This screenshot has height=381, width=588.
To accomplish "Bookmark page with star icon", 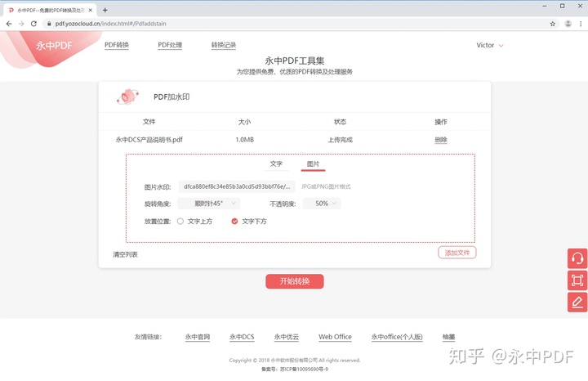I will [x=552, y=24].
